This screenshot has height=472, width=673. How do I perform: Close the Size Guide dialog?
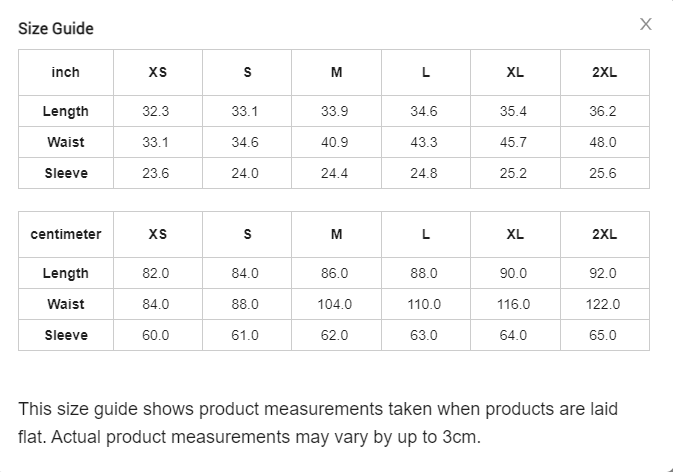click(646, 25)
